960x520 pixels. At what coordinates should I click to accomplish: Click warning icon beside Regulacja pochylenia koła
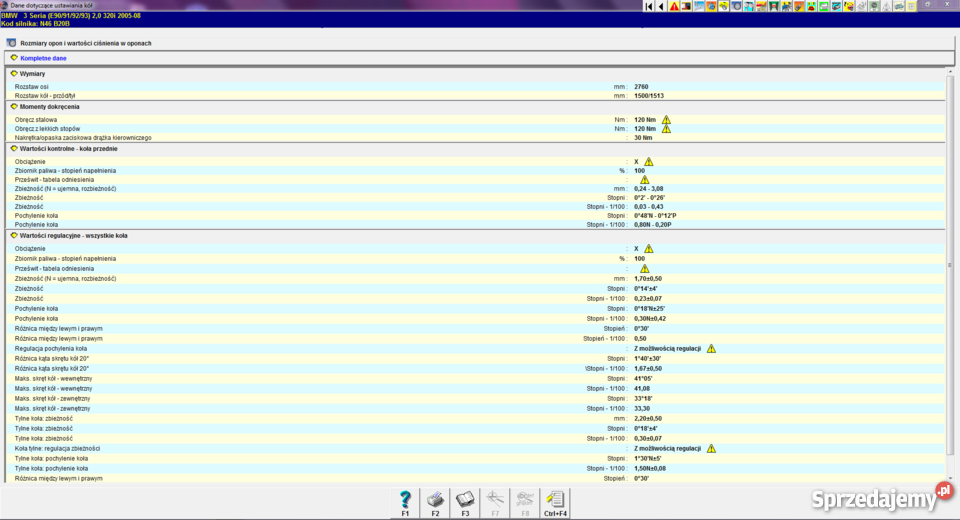[x=711, y=349]
